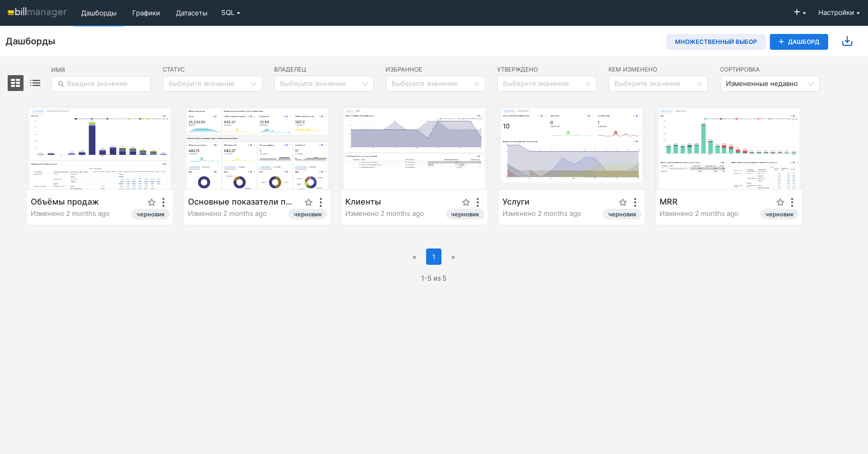Click the import dashboard download icon

click(847, 42)
